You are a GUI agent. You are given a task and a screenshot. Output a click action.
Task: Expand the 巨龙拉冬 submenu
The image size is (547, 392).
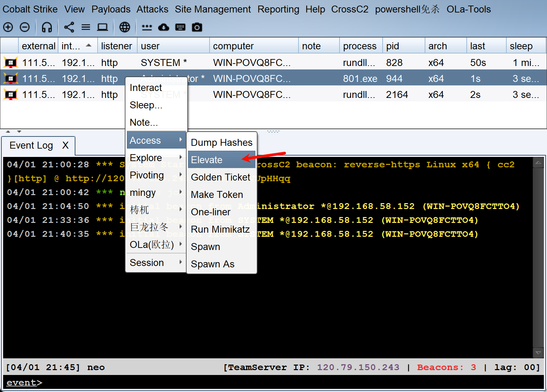point(156,227)
